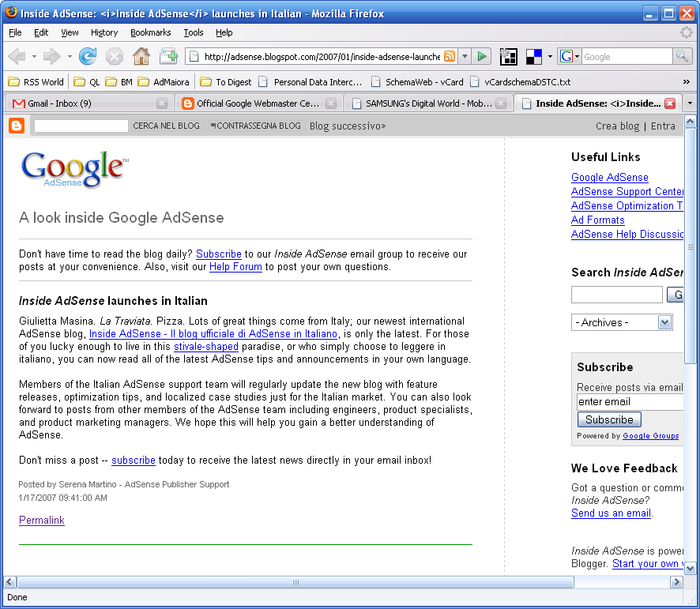The width and height of the screenshot is (700, 609).
Task: Expand the Archives dropdown
Action: pyautogui.click(x=664, y=322)
